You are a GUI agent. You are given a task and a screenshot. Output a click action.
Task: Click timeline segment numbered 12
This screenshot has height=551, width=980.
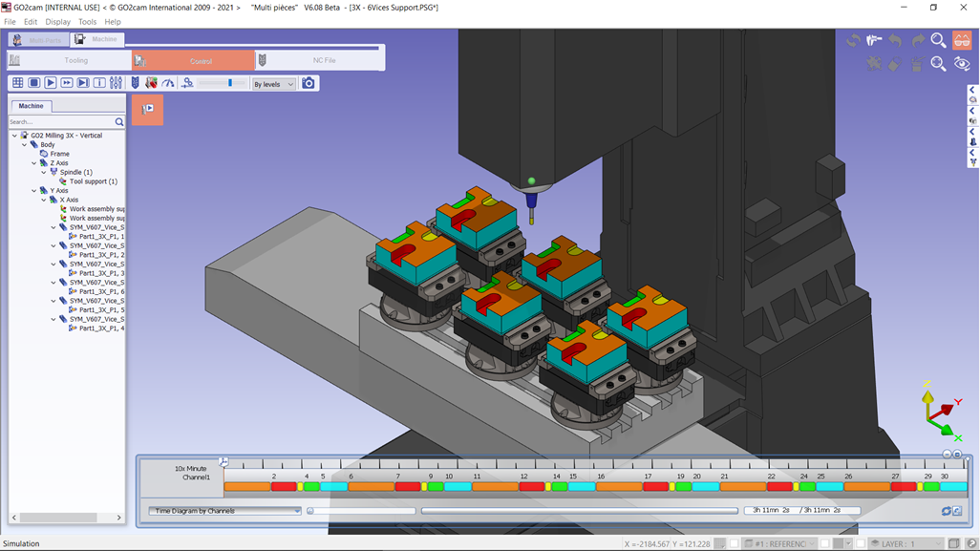coord(531,487)
